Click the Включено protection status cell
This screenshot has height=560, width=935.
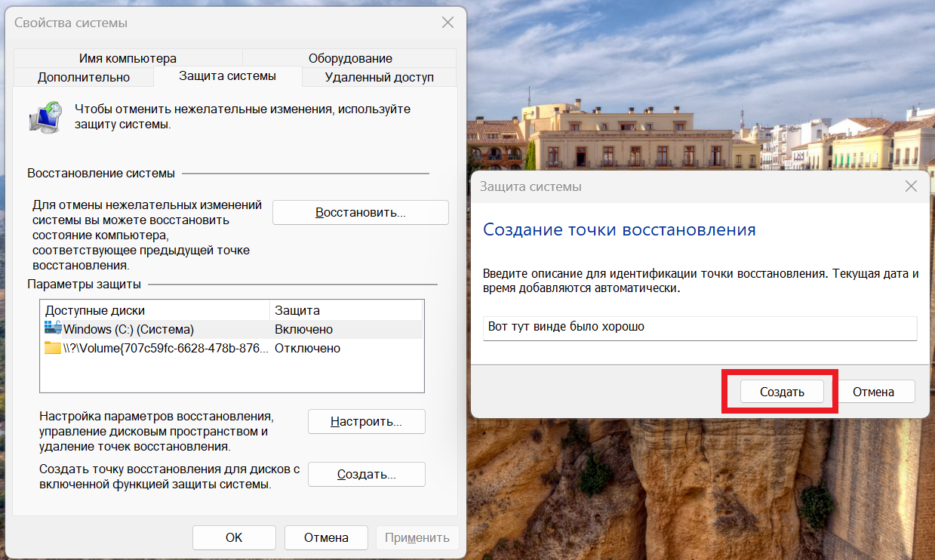pyautogui.click(x=303, y=329)
